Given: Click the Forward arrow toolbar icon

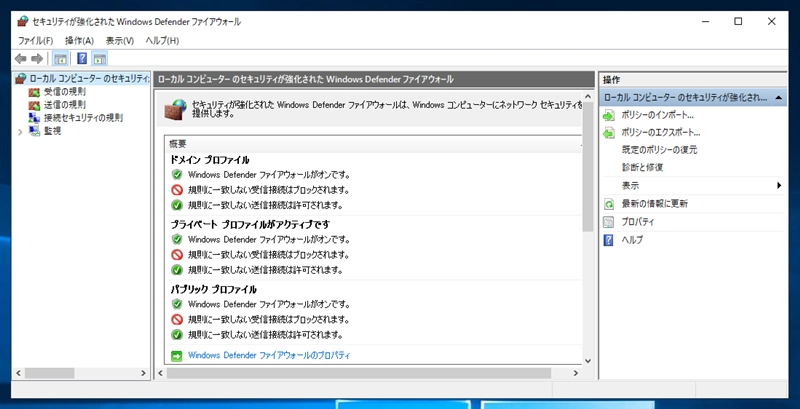Looking at the screenshot, I should point(37,59).
